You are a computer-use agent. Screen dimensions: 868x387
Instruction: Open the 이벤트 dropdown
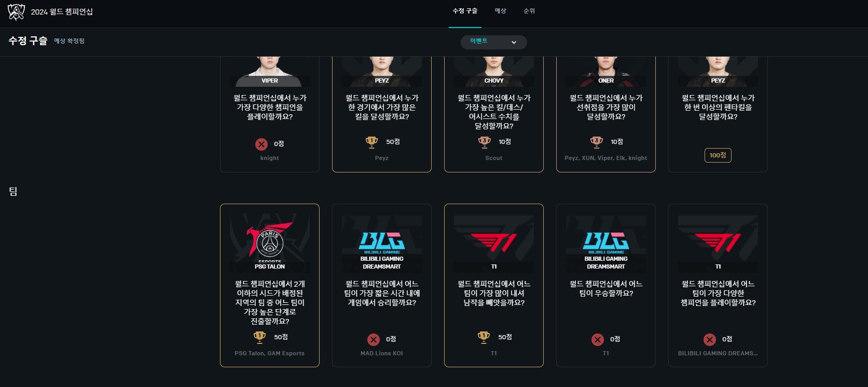494,42
